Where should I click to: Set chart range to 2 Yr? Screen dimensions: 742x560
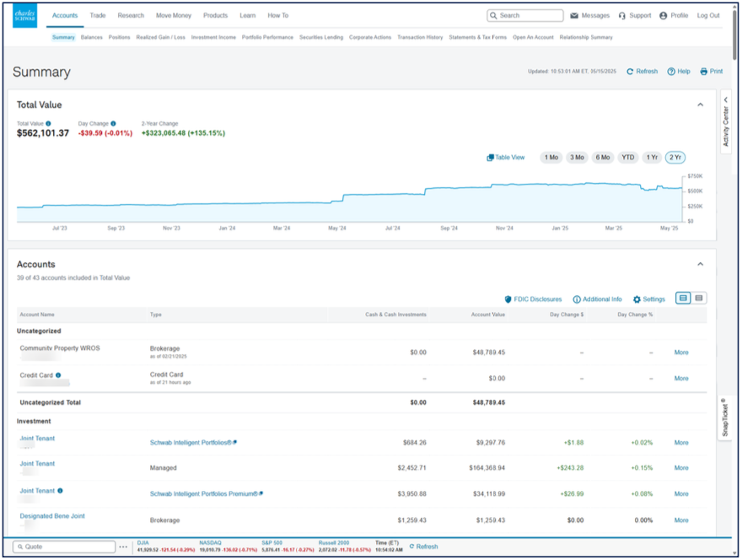tap(675, 158)
